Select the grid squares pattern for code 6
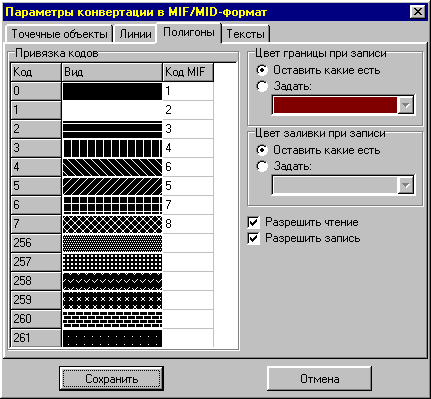Screen dimensions: 431x399 (x=112, y=205)
